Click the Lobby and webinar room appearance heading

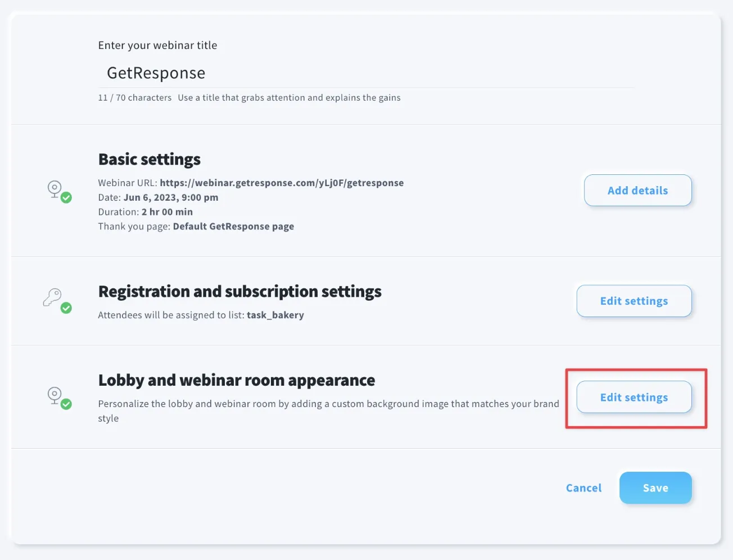tap(237, 380)
